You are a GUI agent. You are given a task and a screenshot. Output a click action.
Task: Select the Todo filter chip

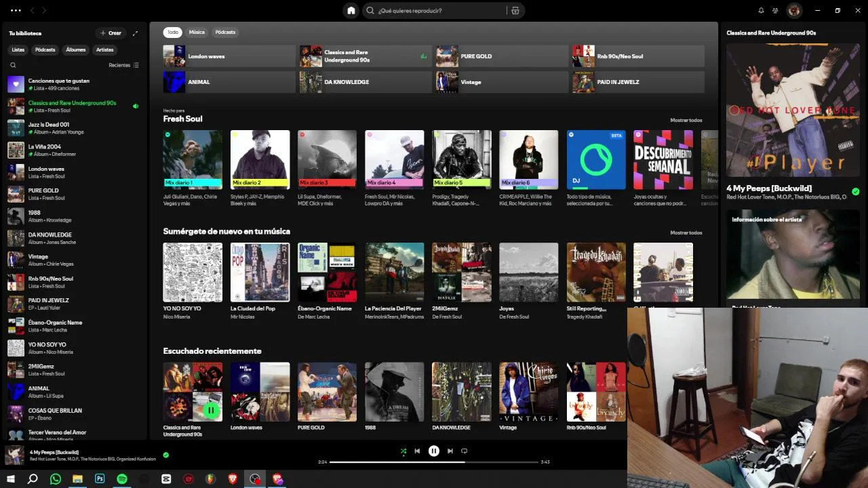coord(173,32)
